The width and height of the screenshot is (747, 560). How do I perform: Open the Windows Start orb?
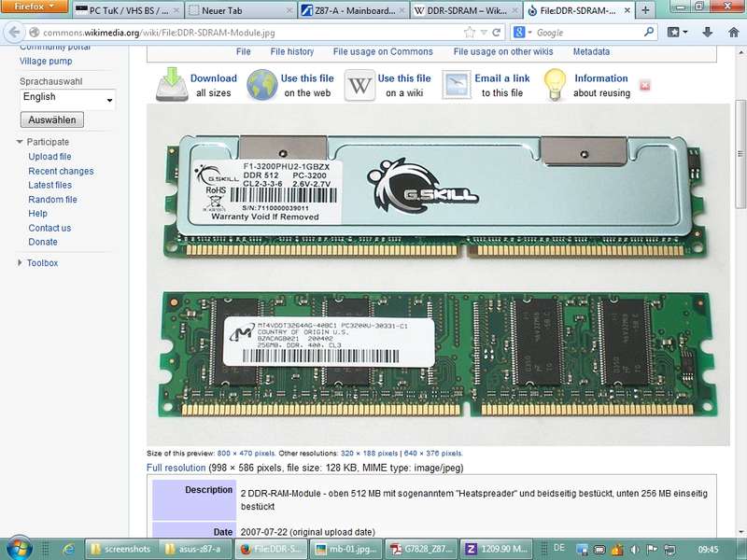(x=19, y=548)
